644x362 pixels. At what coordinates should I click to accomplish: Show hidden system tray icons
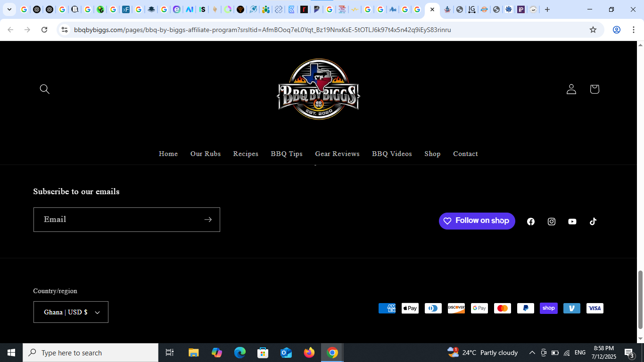532,353
